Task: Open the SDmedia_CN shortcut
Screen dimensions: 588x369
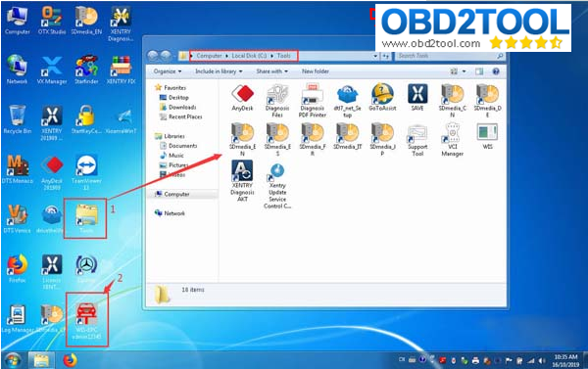Action: [452, 101]
